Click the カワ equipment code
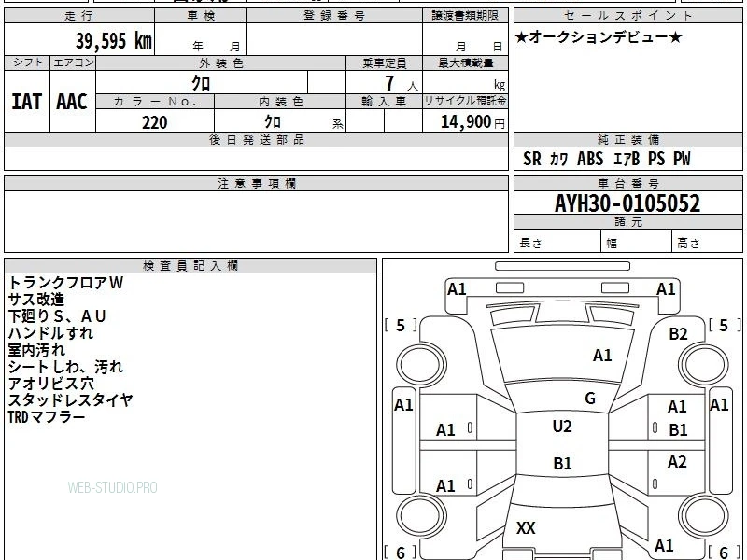The width and height of the screenshot is (747, 560). pos(558,159)
